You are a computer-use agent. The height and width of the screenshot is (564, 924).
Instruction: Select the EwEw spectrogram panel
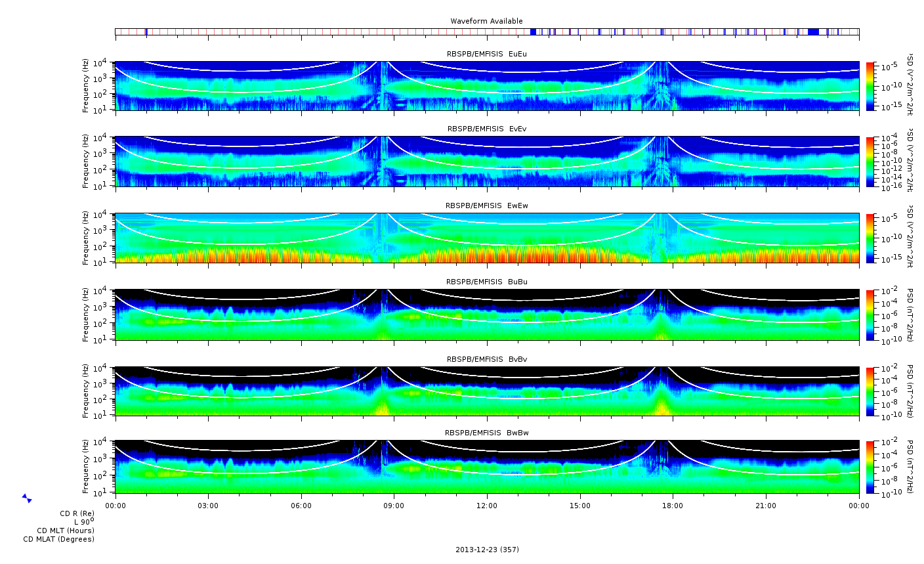pyautogui.click(x=486, y=238)
